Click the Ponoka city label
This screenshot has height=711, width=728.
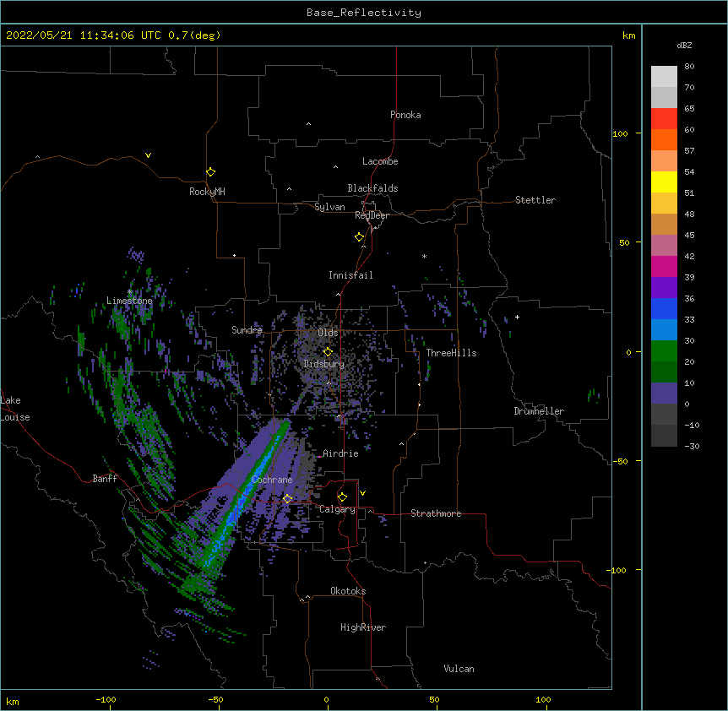pyautogui.click(x=405, y=115)
